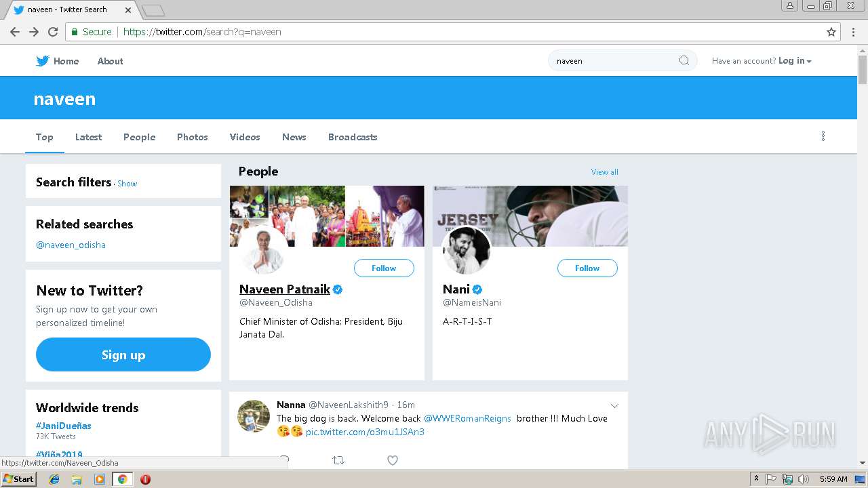
Task: Switch to People tab
Action: [139, 137]
